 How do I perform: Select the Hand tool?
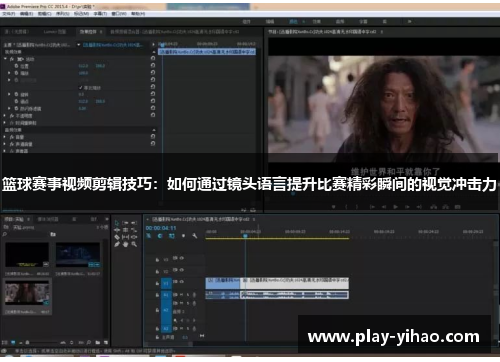pos(125,244)
